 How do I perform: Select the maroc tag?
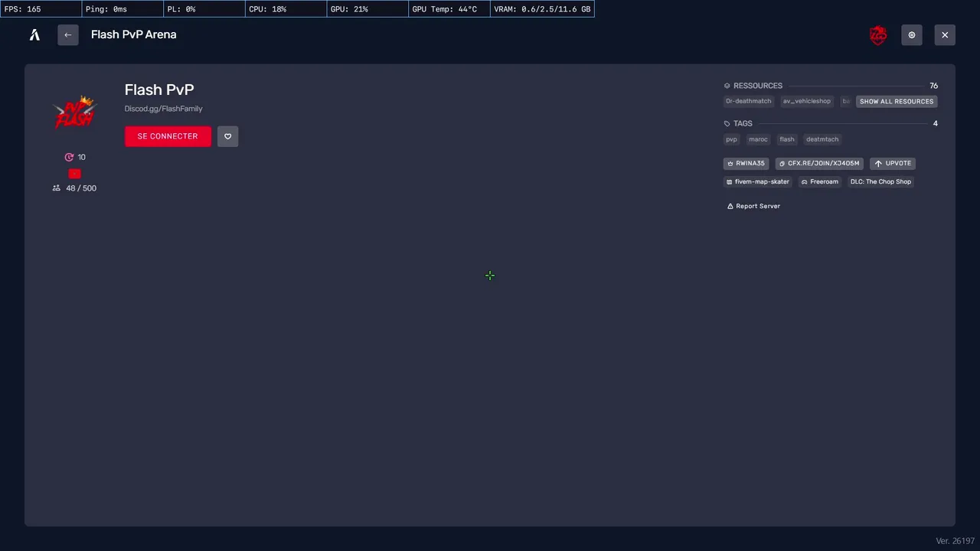758,139
